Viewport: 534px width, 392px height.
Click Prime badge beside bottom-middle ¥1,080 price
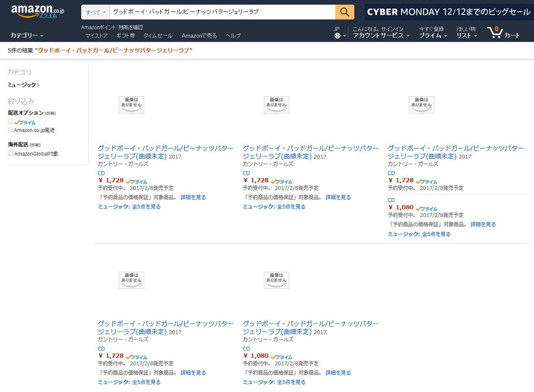(x=282, y=356)
